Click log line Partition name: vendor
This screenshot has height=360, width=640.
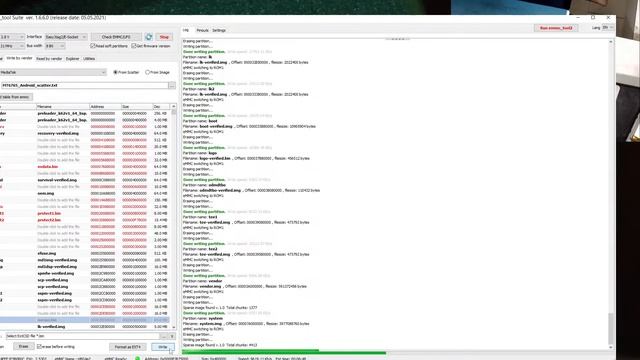tap(202, 281)
